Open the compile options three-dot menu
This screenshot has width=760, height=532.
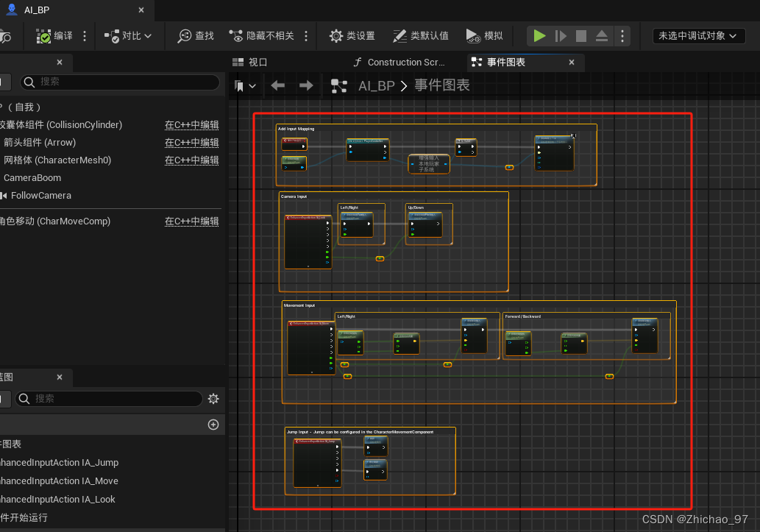[85, 36]
